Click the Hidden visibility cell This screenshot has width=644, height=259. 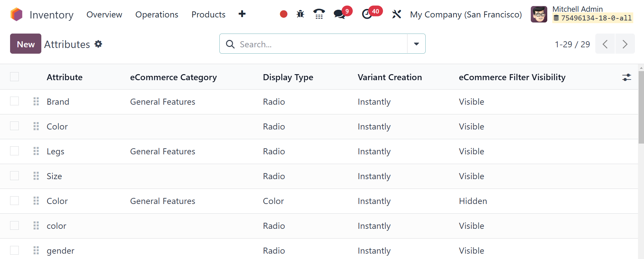(x=473, y=201)
